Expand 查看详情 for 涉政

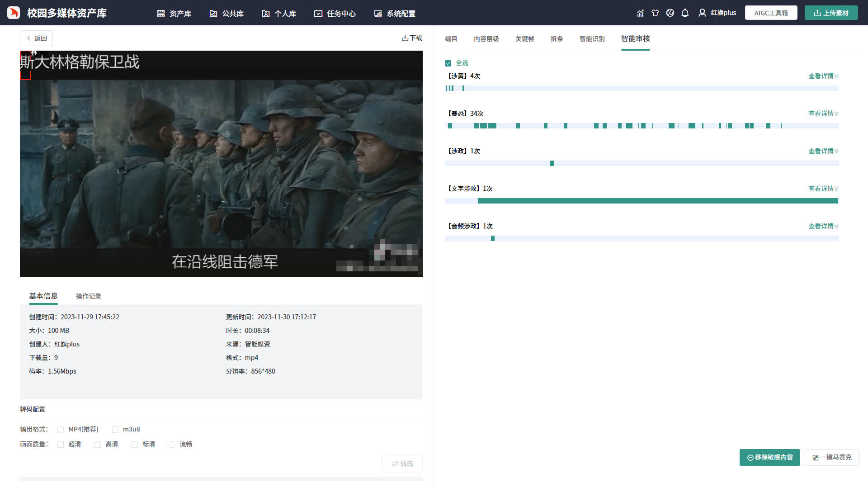tap(823, 151)
